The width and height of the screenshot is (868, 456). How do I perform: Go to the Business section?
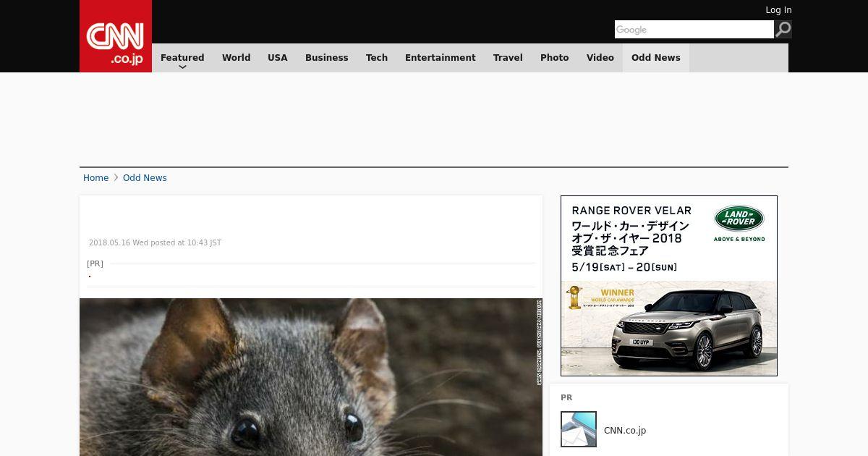(327, 58)
